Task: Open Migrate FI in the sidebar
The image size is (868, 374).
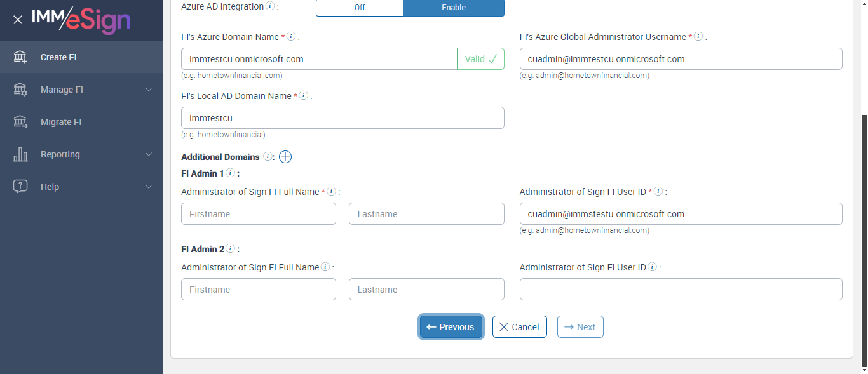Action: click(81, 122)
